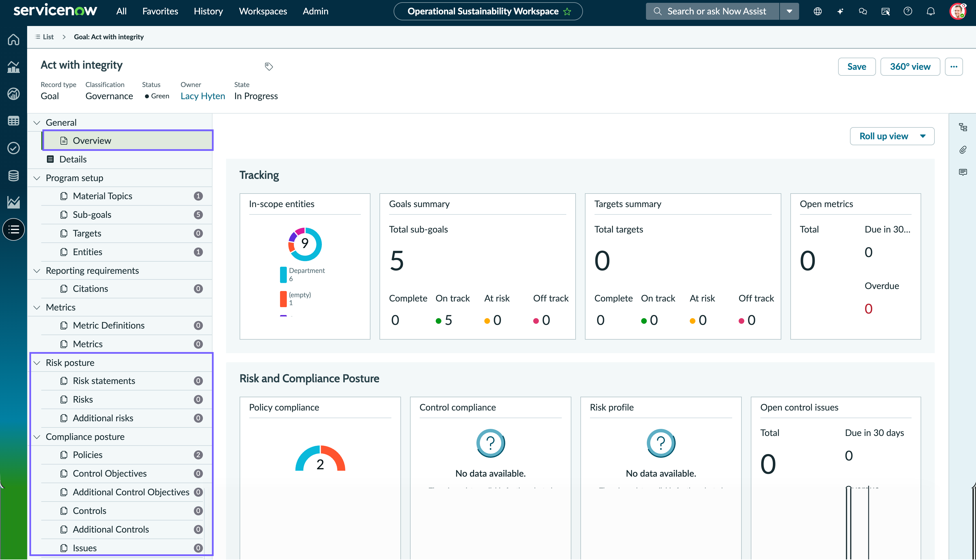This screenshot has width=976, height=560.
Task: Select the Overview tree item
Action: click(x=128, y=140)
